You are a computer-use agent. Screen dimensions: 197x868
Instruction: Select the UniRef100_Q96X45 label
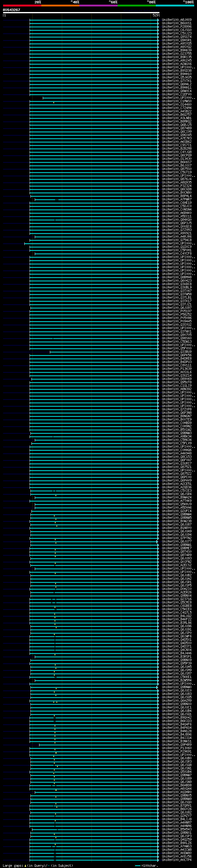point(176,135)
